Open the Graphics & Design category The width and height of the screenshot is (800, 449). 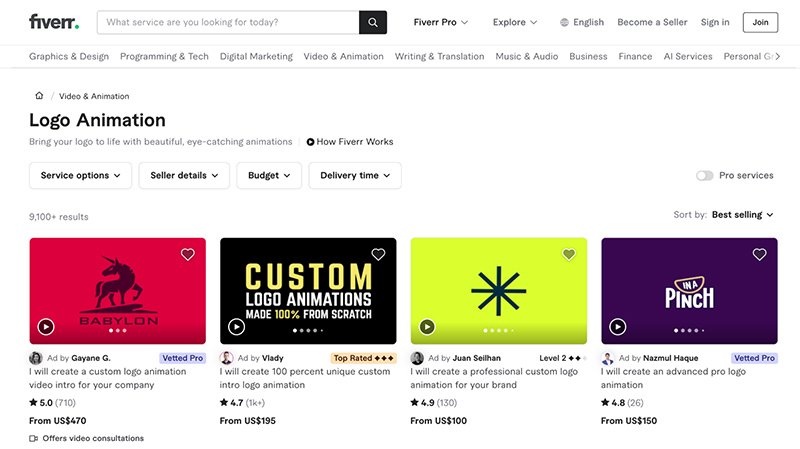[69, 57]
